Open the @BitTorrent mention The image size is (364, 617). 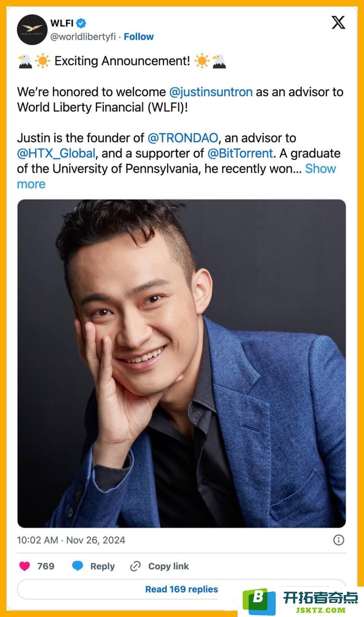240,153
